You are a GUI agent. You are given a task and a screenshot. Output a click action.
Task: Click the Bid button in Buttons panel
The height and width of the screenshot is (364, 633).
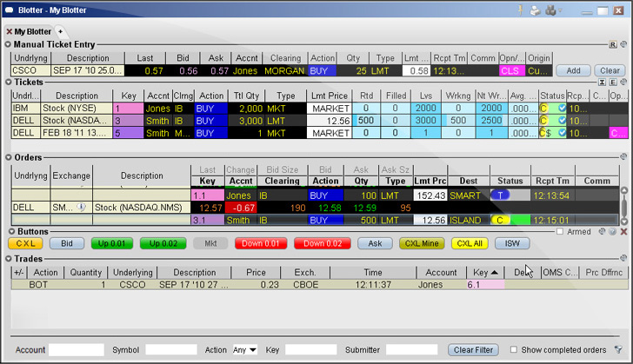[x=67, y=243]
